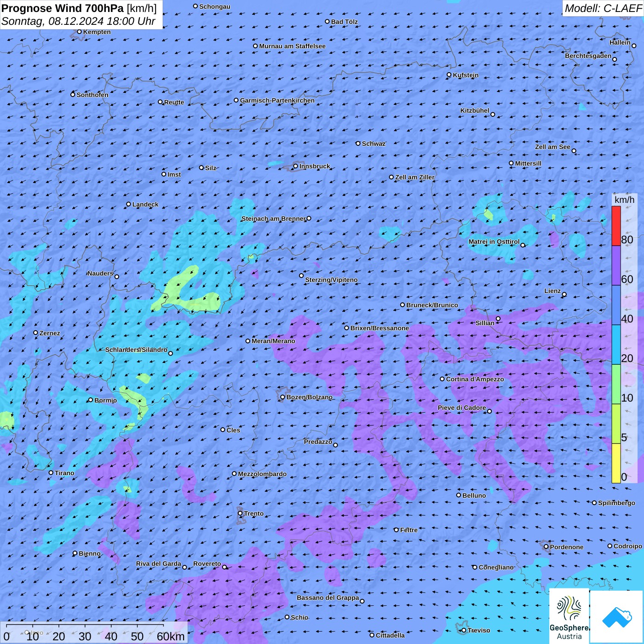Click the Treviso city marker
This screenshot has height=644, width=644.
pos(464,630)
